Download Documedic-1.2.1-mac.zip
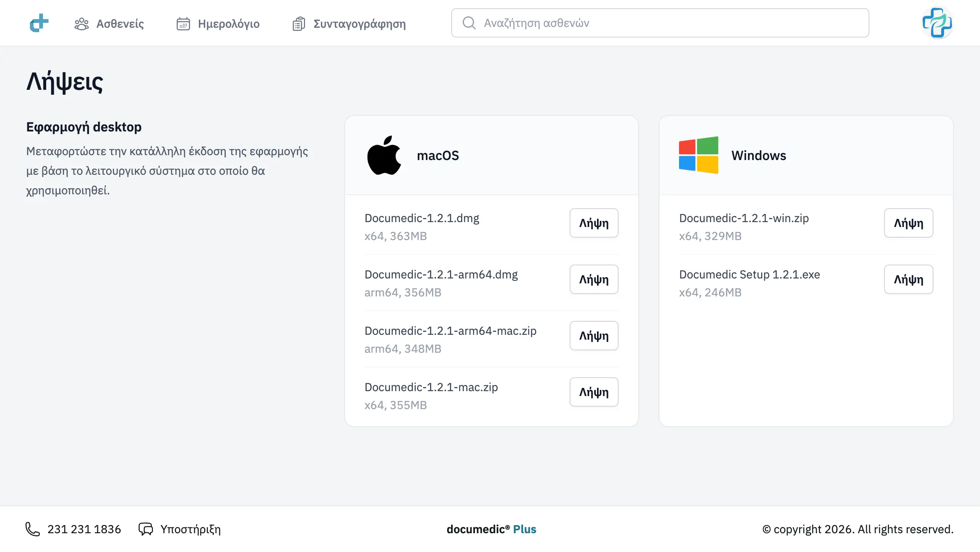980x552 pixels. [x=594, y=392]
